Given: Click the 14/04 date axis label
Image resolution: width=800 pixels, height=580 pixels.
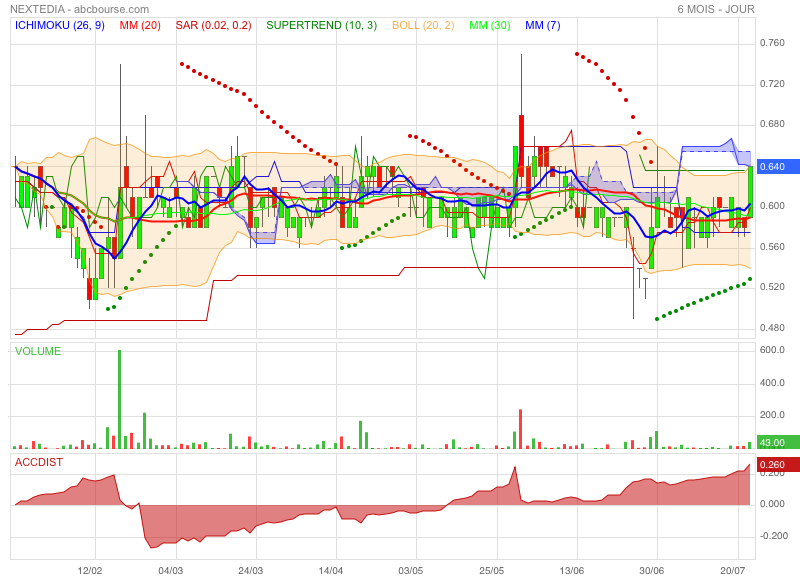Looking at the screenshot, I should point(331,570).
